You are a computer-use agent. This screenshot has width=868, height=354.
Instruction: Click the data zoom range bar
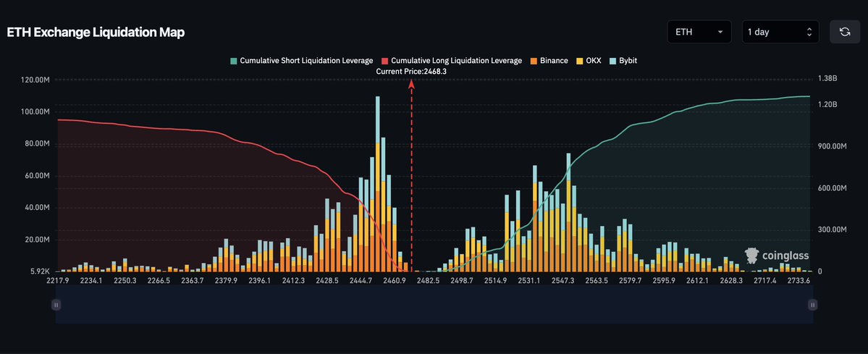pos(434,304)
